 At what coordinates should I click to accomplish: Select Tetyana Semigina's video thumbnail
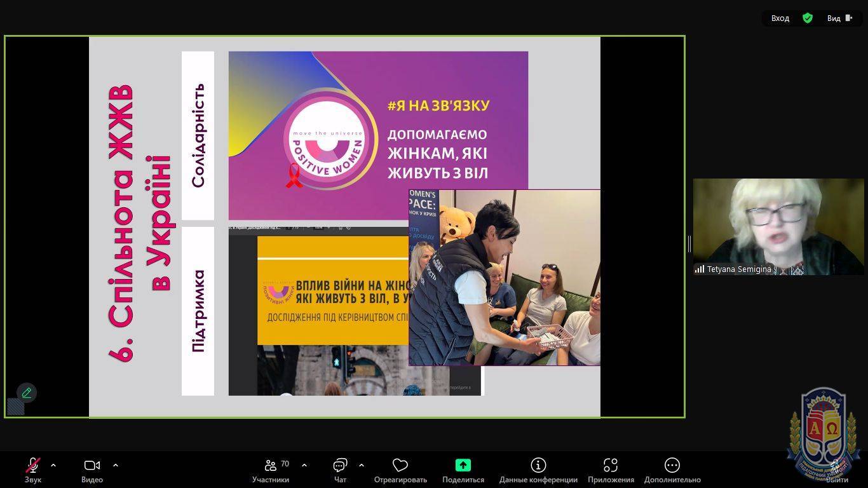tap(778, 227)
